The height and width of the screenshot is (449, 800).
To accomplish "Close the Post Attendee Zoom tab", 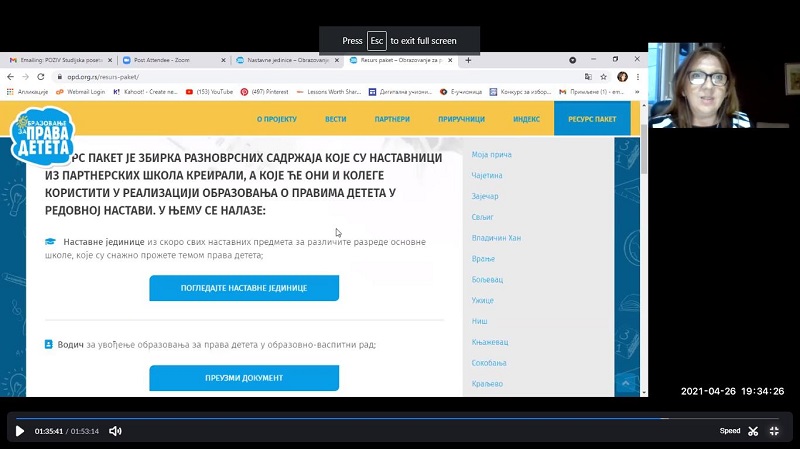I will (x=223, y=60).
